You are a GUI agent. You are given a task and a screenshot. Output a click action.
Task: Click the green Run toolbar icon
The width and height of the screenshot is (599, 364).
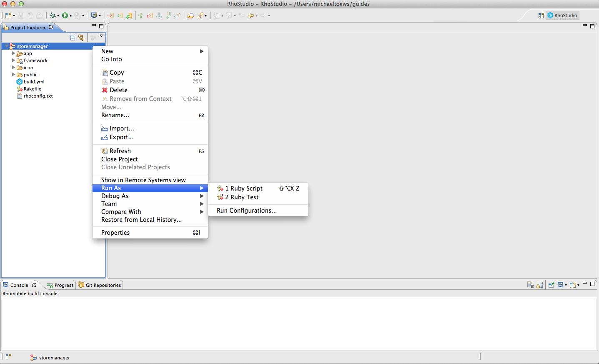pos(65,15)
